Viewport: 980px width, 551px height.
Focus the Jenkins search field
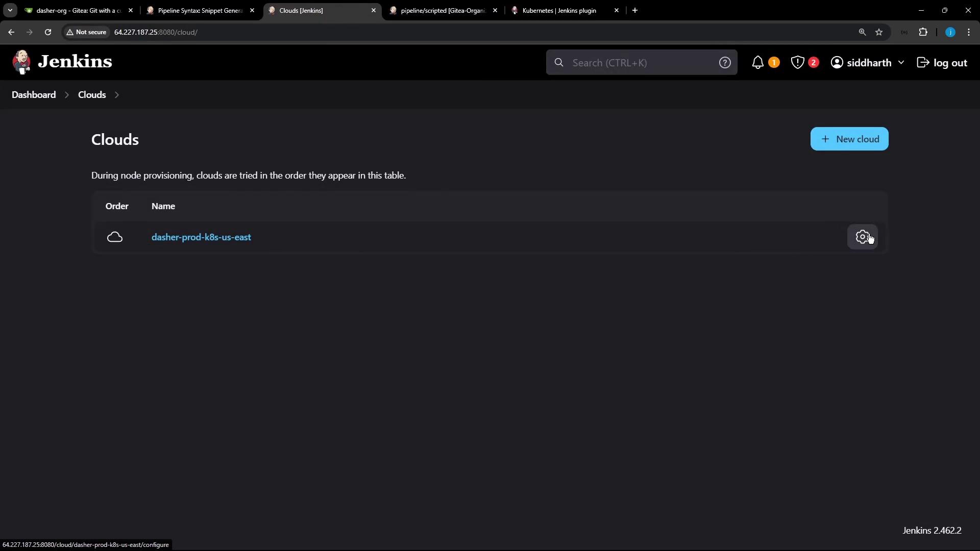641,63
